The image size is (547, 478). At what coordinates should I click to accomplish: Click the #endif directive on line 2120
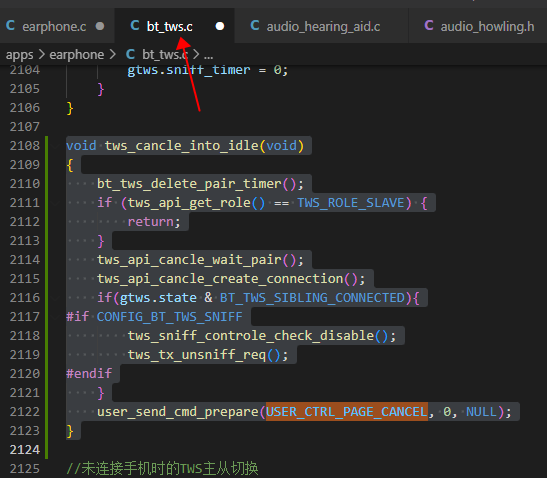tap(89, 374)
